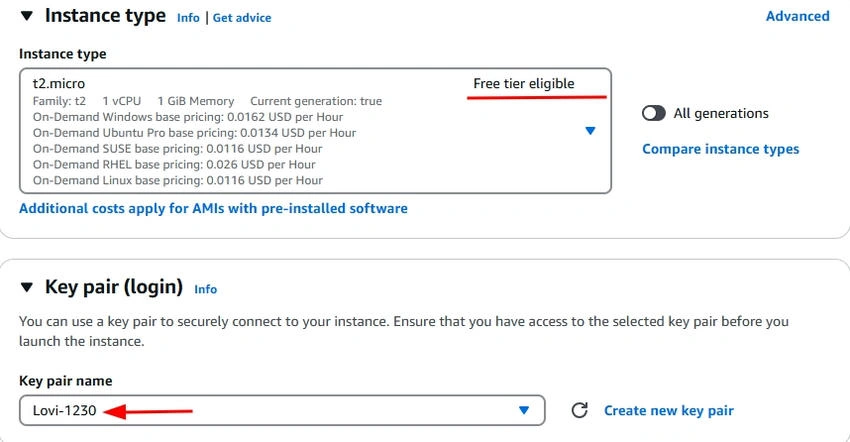Click the On-Demand Linux base pricing line

pos(178,180)
